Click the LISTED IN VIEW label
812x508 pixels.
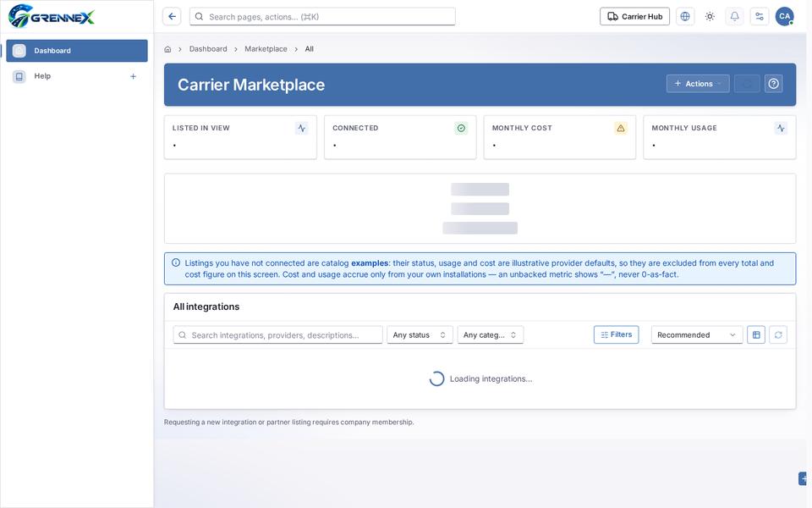click(201, 128)
